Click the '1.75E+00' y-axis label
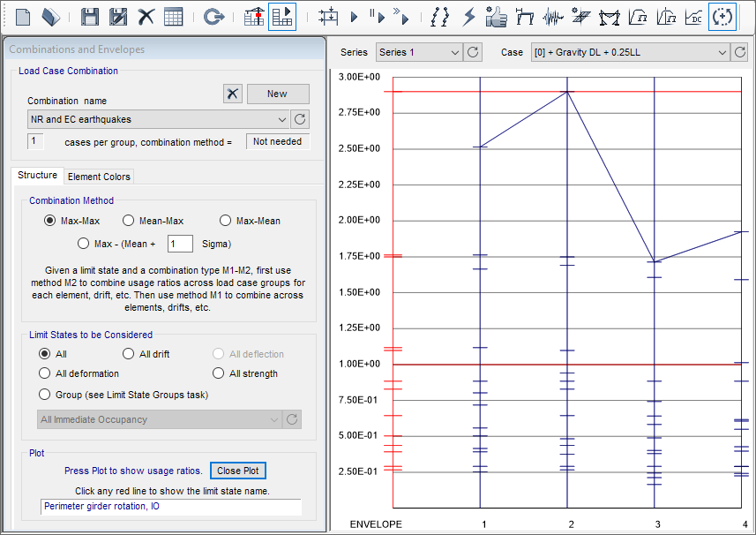 click(359, 256)
